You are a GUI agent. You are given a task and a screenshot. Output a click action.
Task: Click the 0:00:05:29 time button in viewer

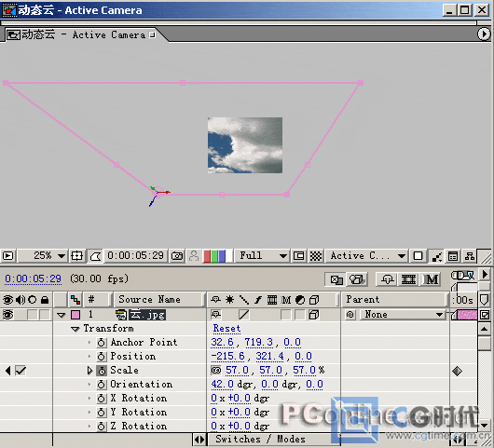[135, 255]
